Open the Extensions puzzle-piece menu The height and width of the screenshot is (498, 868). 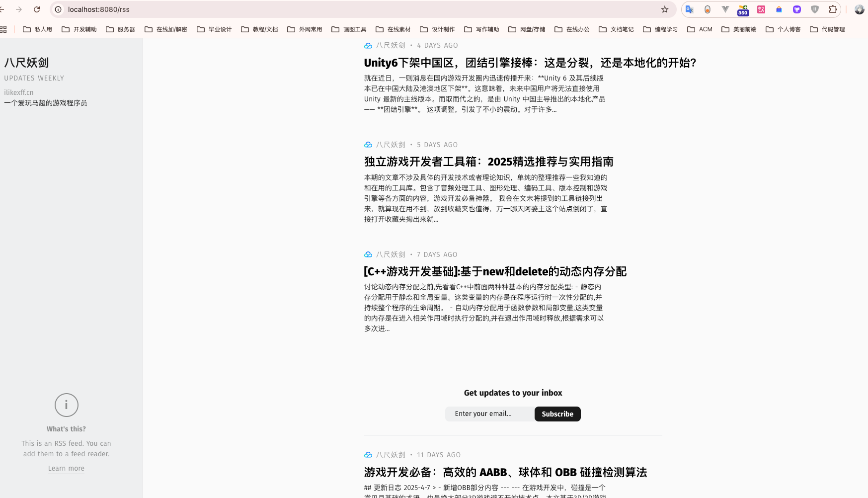click(x=833, y=9)
